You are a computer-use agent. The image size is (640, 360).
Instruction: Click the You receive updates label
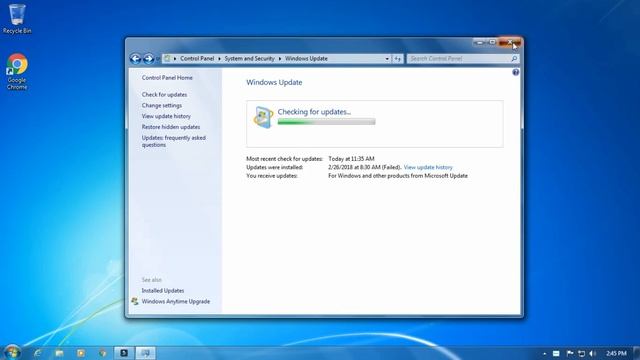click(272, 176)
